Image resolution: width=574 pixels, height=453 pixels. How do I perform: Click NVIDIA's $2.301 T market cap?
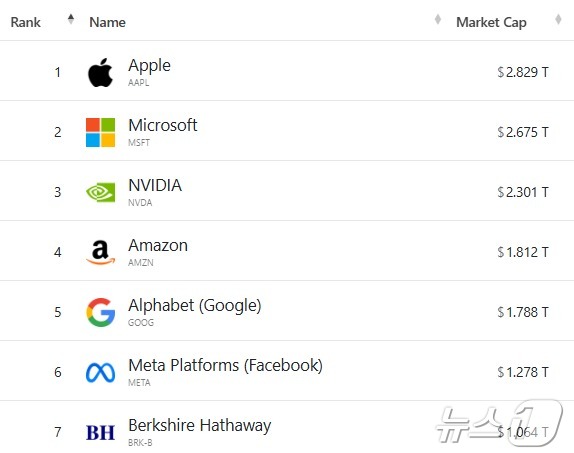(x=523, y=192)
